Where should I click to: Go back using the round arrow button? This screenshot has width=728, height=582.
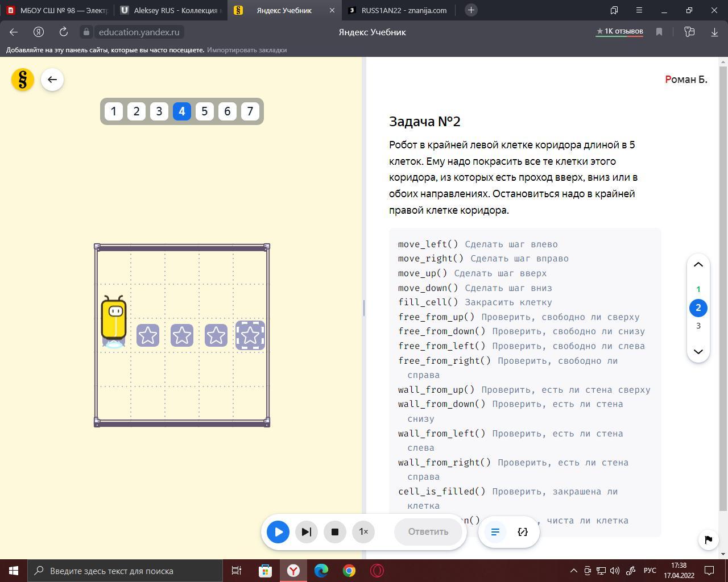[x=52, y=80]
